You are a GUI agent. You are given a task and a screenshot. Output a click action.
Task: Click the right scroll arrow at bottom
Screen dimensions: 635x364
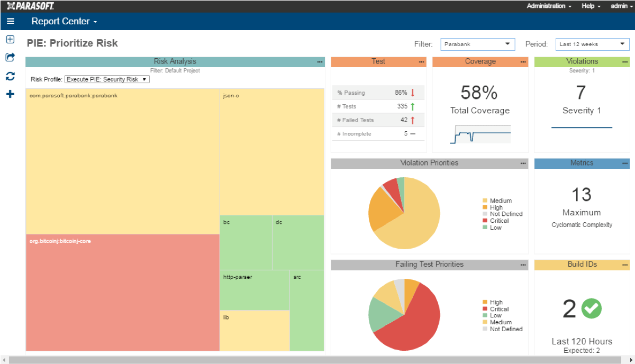(630, 360)
